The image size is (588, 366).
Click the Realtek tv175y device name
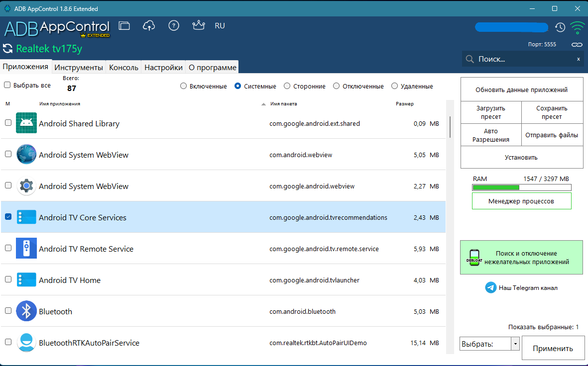49,49
